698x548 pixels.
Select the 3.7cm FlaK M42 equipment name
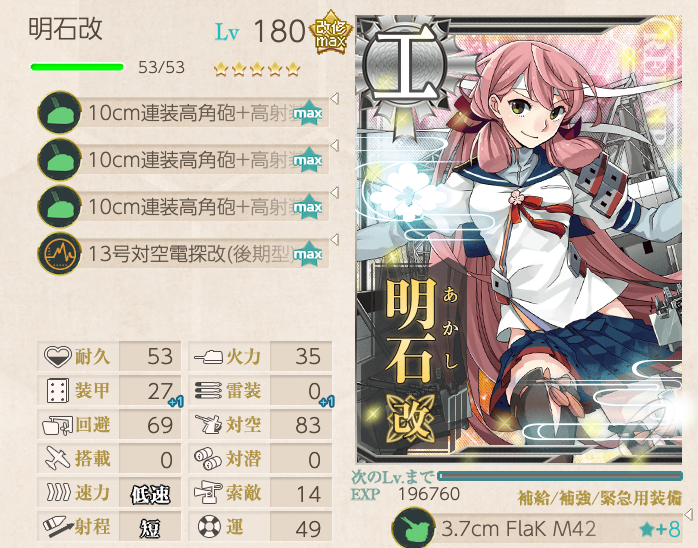coord(519,529)
